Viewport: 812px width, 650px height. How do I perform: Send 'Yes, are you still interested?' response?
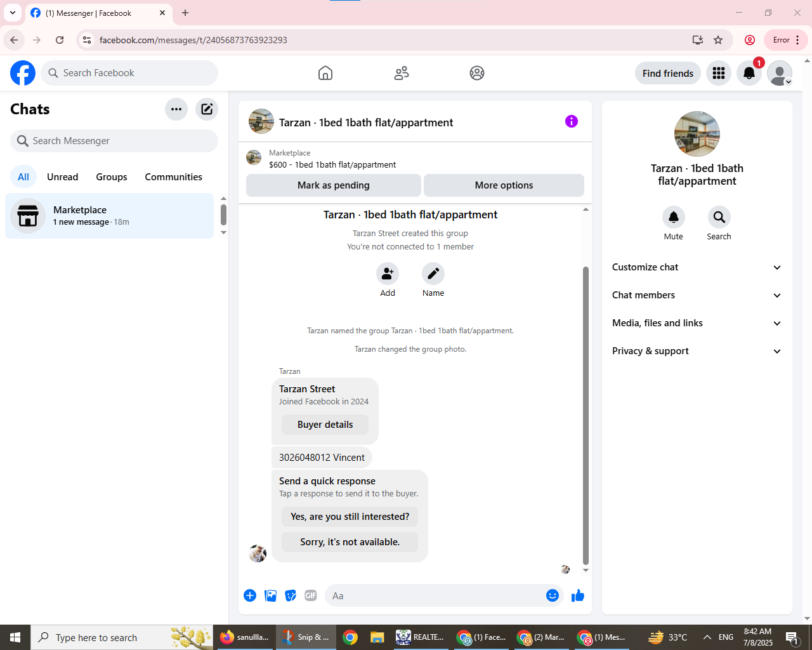point(350,517)
